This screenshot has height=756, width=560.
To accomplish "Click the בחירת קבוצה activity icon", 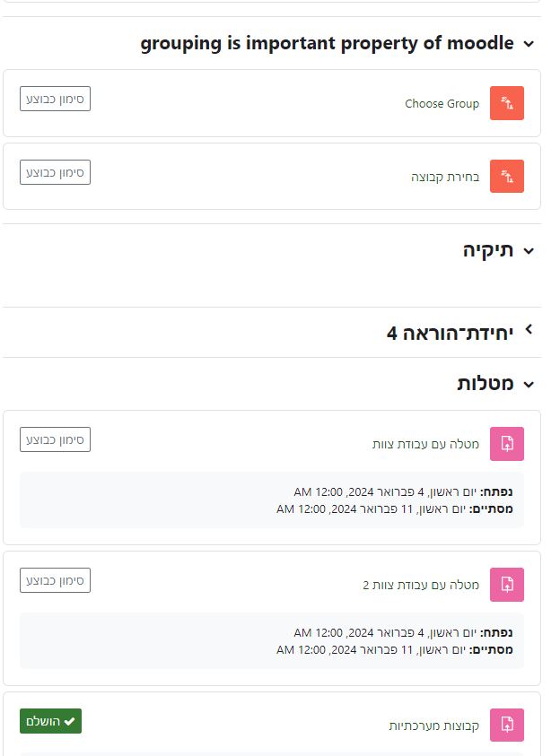I will (507, 177).
